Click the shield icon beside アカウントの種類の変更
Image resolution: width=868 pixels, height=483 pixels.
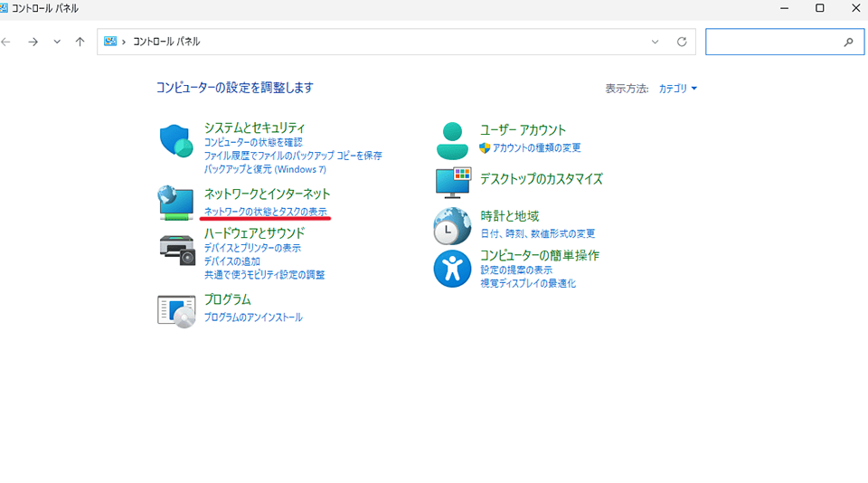485,148
